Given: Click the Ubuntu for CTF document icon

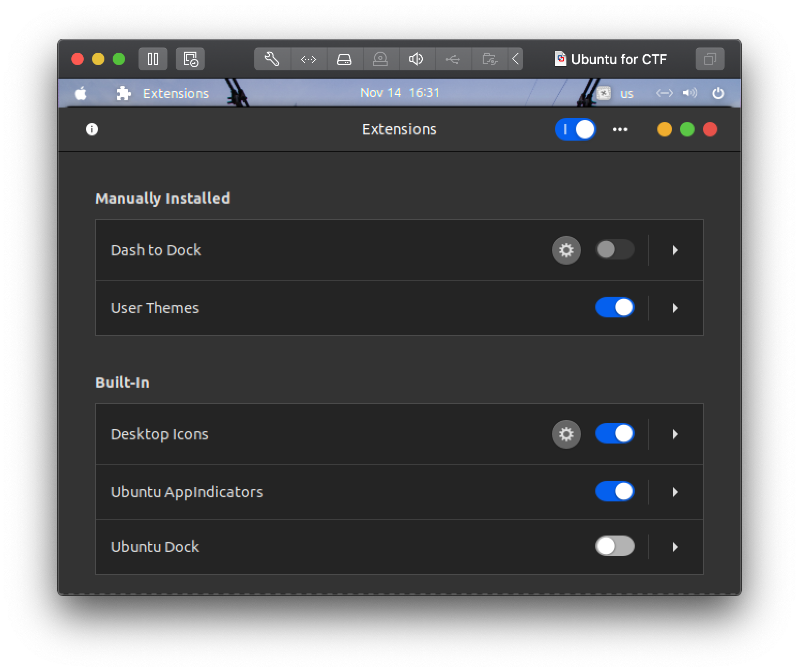Looking at the screenshot, I should click(561, 59).
